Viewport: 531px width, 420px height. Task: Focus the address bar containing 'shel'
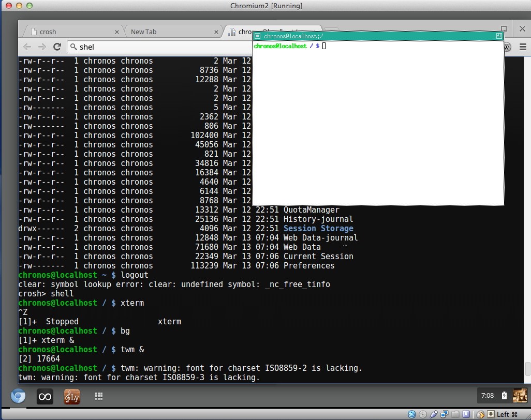pyautogui.click(x=160, y=47)
